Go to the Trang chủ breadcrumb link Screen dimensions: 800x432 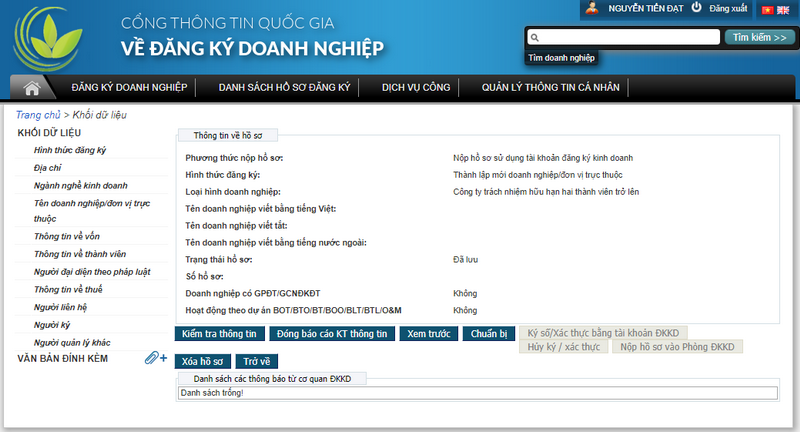[38, 115]
